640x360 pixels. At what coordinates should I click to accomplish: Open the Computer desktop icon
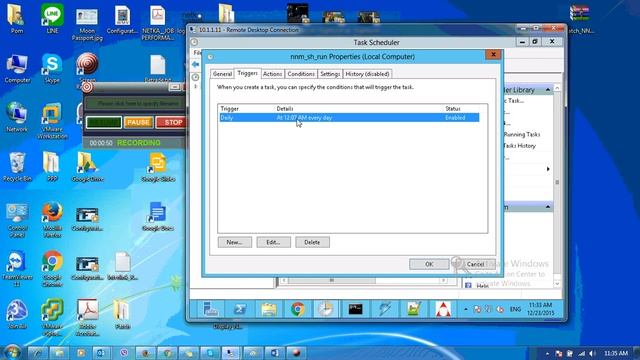pos(17,68)
